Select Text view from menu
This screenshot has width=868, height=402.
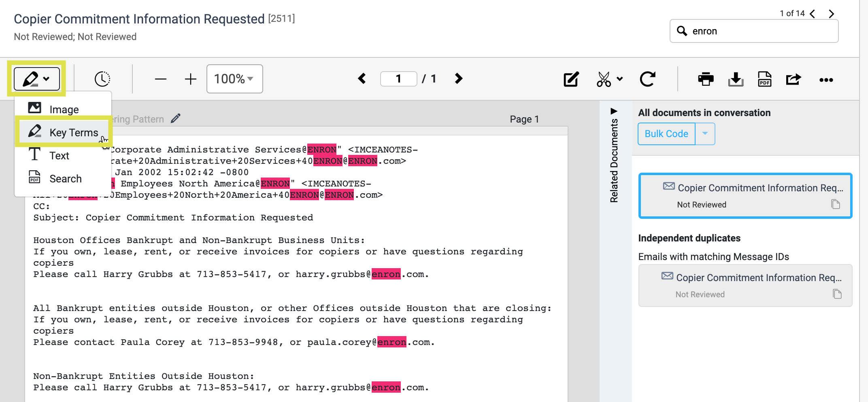63,155
